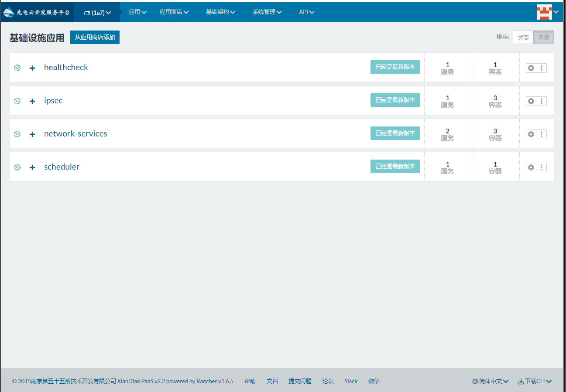The height and width of the screenshot is (392, 566).
Task: Open the ipsec stack link
Action: [x=53, y=101]
